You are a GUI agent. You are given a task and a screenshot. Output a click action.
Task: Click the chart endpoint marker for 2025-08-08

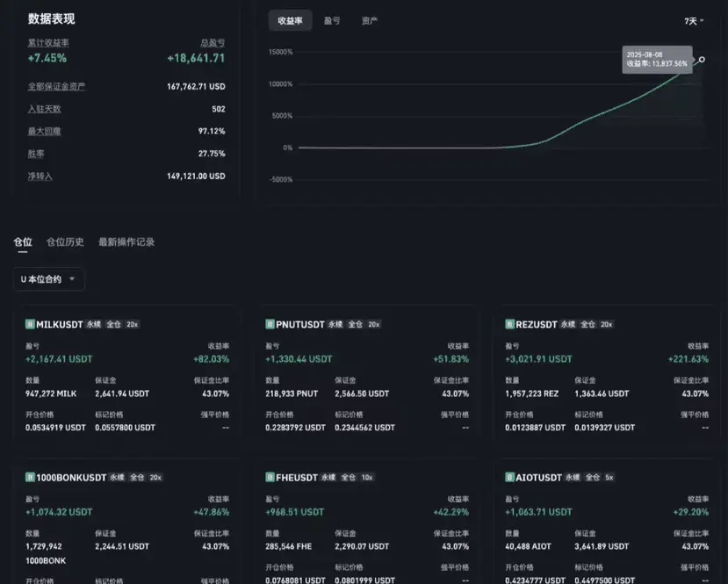click(x=702, y=60)
